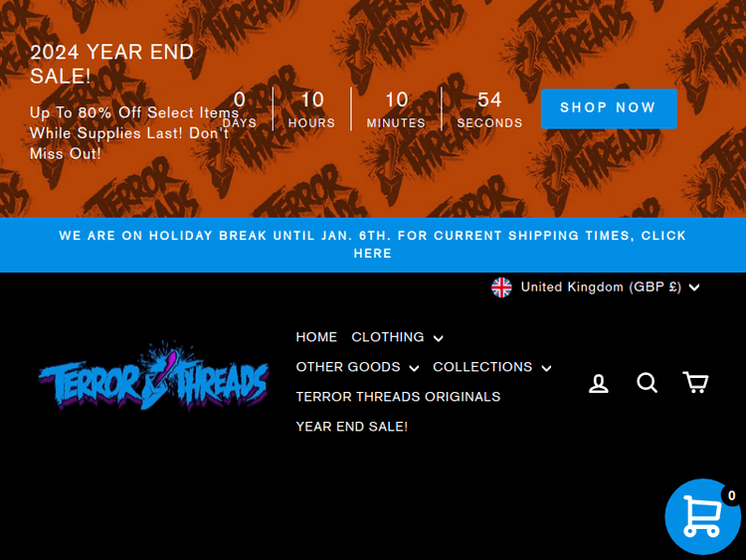This screenshot has width=746, height=560.
Task: Go to the Home menu item
Action: point(316,337)
